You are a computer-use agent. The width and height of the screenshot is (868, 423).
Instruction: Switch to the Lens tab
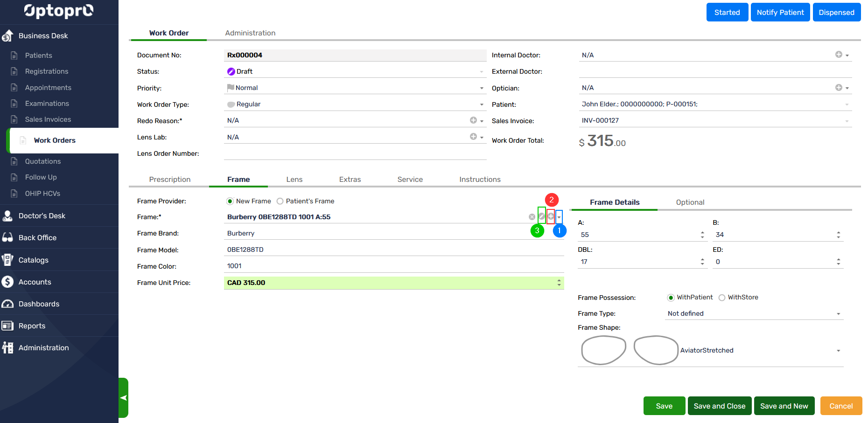coord(294,180)
